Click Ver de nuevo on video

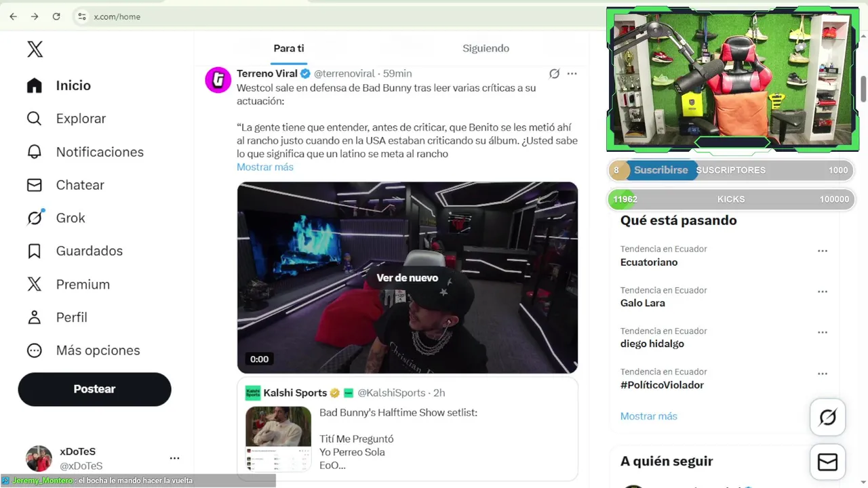pyautogui.click(x=408, y=278)
